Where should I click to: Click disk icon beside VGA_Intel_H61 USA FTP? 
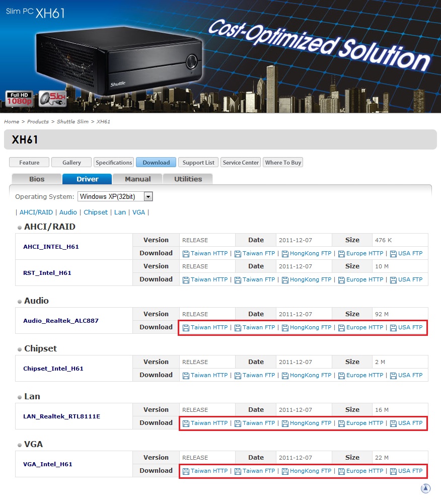[x=393, y=472]
